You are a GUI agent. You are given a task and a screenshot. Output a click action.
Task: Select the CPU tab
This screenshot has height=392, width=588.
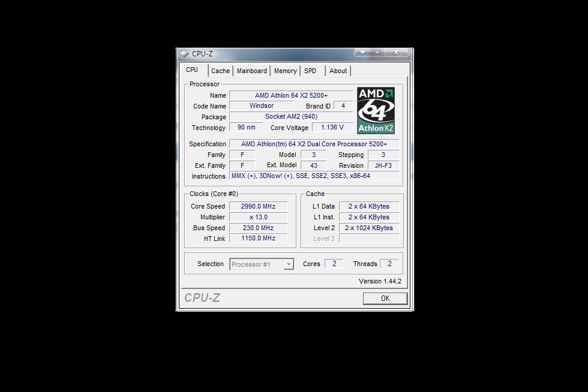192,70
